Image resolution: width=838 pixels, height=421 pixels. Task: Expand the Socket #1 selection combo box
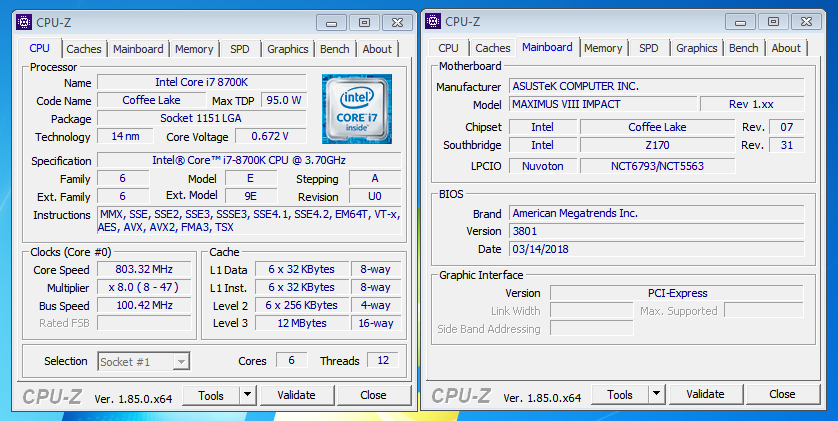pyautogui.click(x=144, y=362)
